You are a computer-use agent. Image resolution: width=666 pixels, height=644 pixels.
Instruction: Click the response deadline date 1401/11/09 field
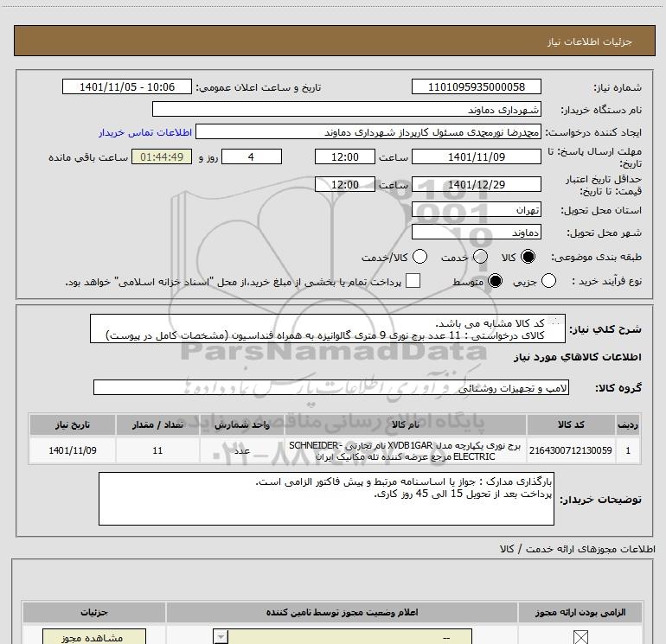(476, 156)
